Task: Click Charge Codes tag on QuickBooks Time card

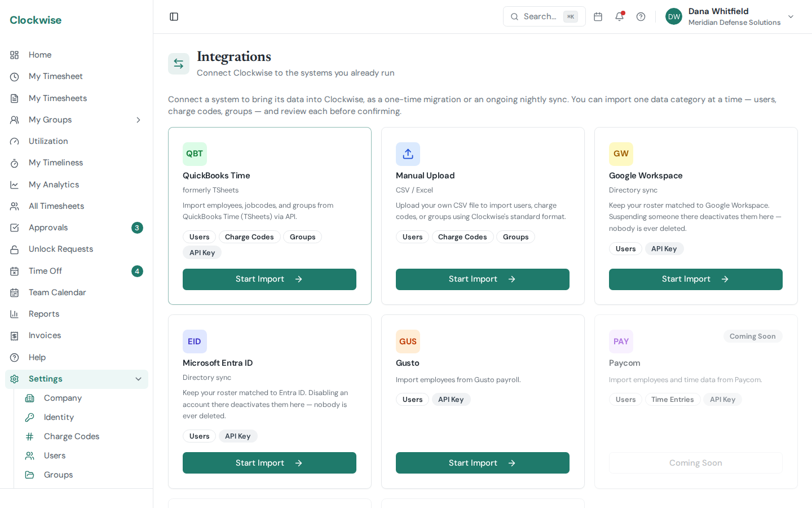Action: tap(249, 237)
